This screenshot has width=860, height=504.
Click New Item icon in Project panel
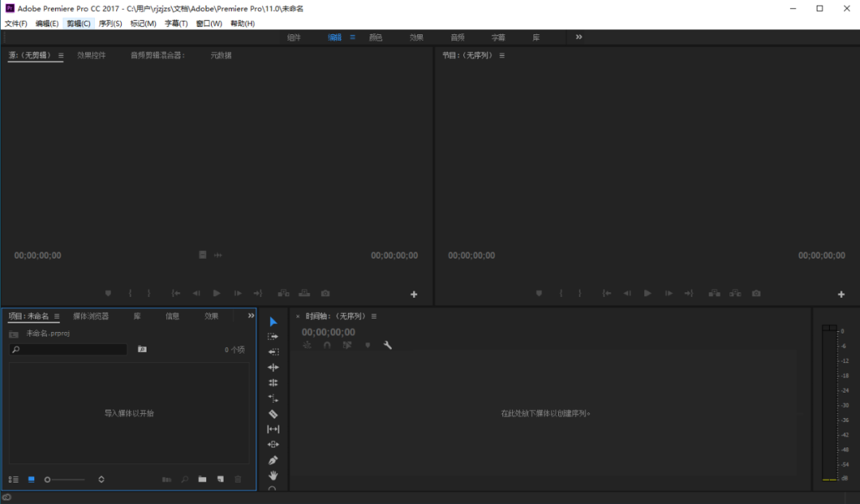pos(221,479)
